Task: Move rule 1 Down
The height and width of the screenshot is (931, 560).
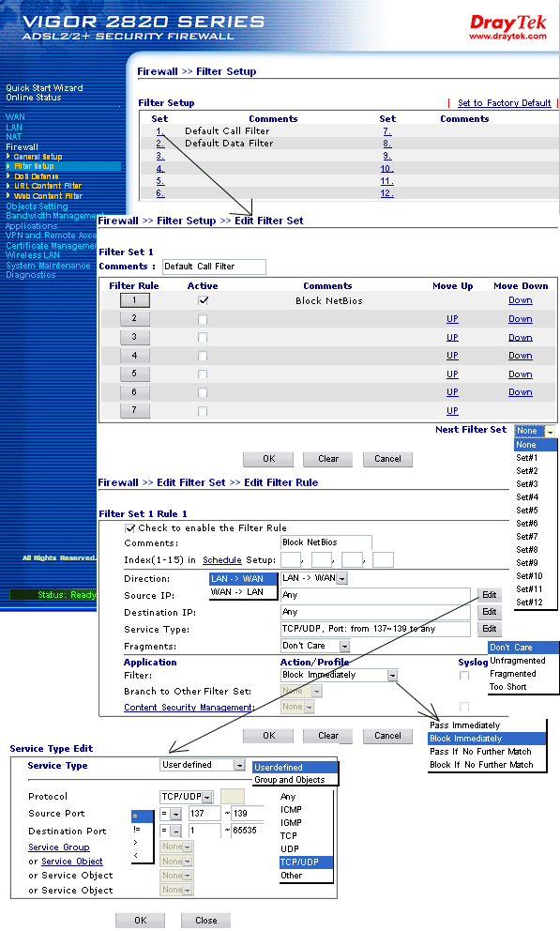Action: click(521, 300)
